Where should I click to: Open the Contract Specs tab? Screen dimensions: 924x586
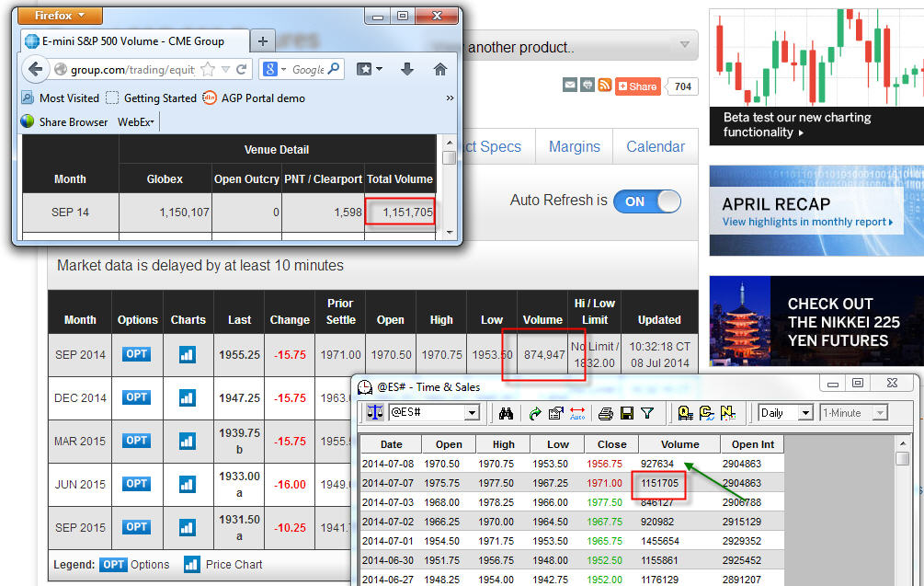click(x=493, y=146)
